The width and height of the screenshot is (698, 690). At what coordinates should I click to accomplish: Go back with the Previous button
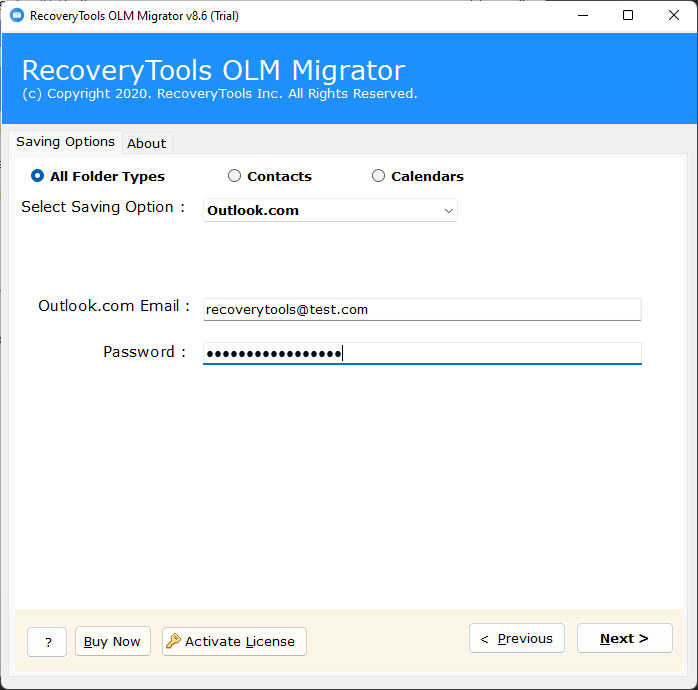point(517,638)
